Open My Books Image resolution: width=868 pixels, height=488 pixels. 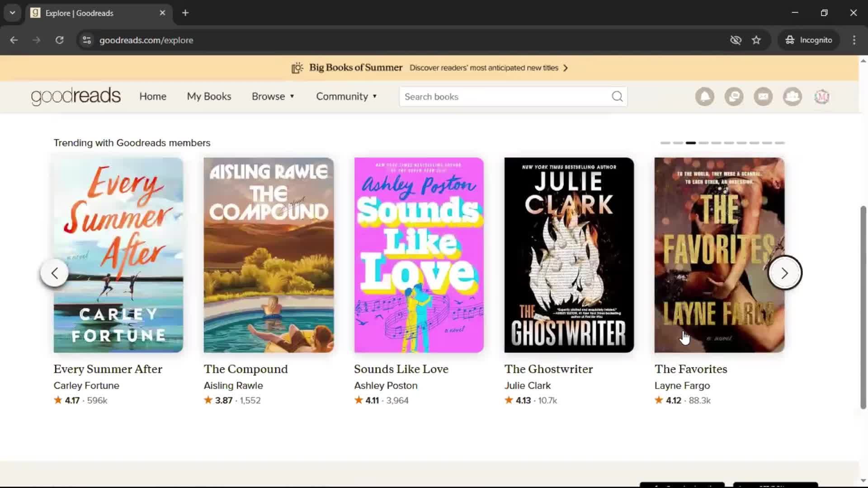(x=209, y=96)
